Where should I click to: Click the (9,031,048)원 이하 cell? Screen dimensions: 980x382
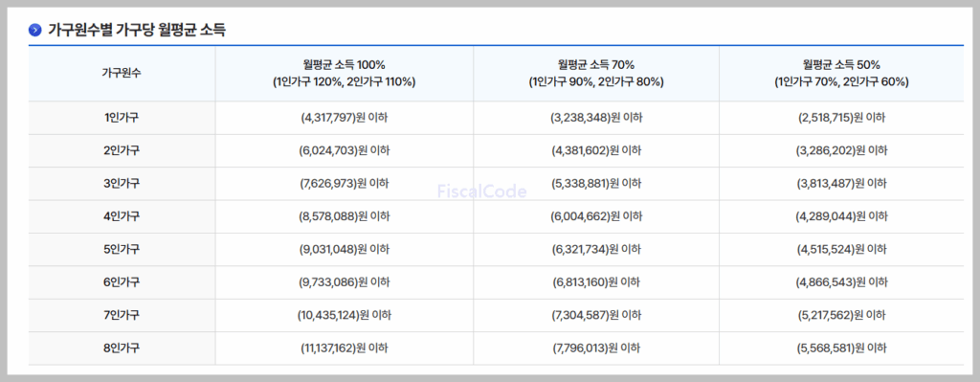coord(345,250)
